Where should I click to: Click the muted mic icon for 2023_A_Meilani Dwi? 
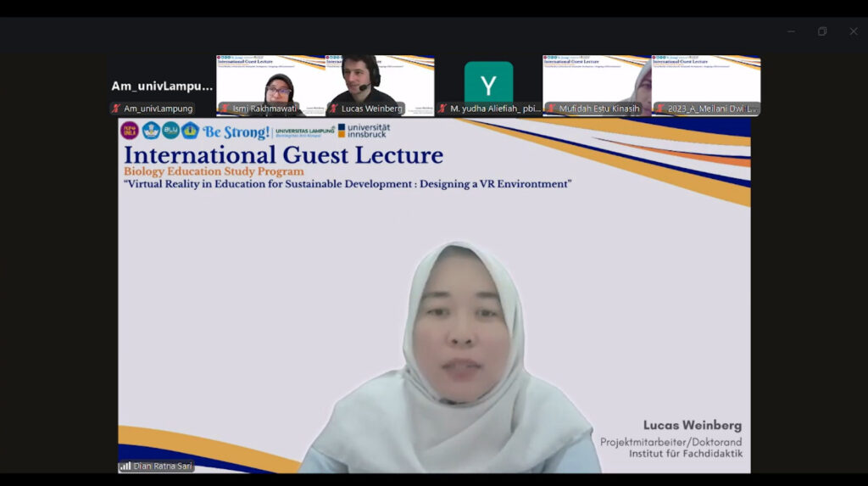pos(659,109)
